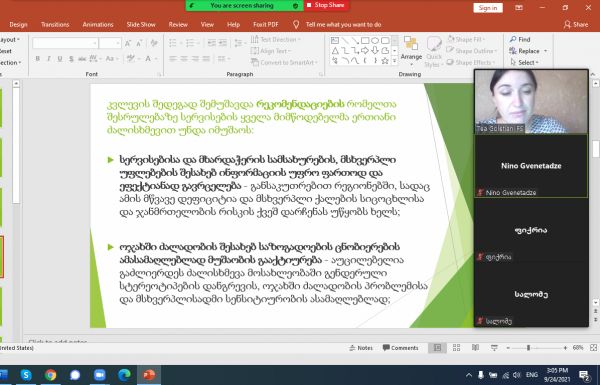
Task: Stop the Zoom screen share
Action: coord(326,5)
